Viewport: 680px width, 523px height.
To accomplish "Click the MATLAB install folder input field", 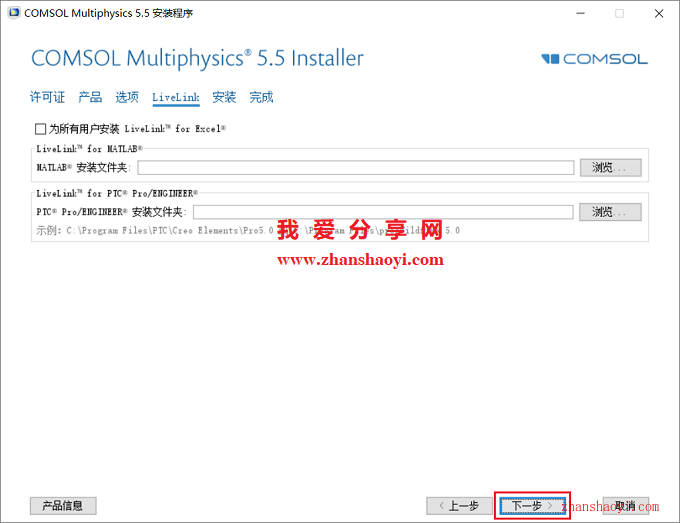I will click(x=356, y=167).
